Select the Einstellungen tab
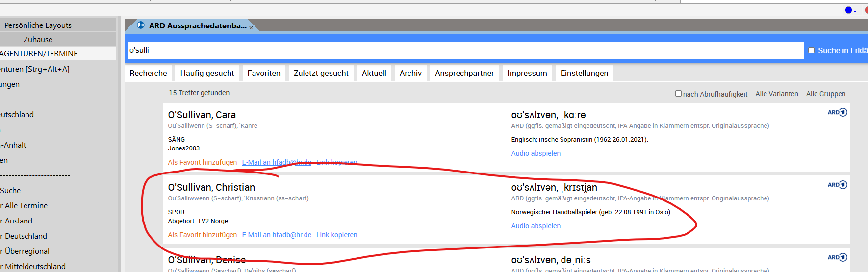868x272 pixels. click(x=584, y=73)
